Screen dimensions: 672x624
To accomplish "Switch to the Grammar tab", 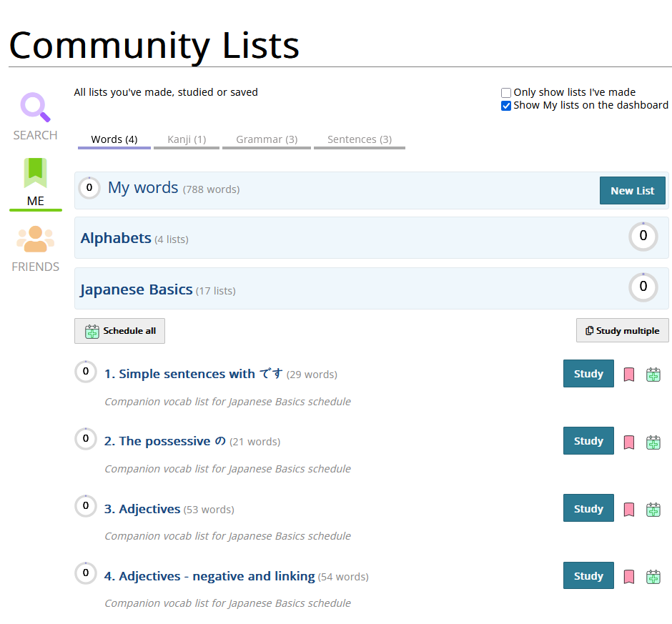I will (x=267, y=139).
